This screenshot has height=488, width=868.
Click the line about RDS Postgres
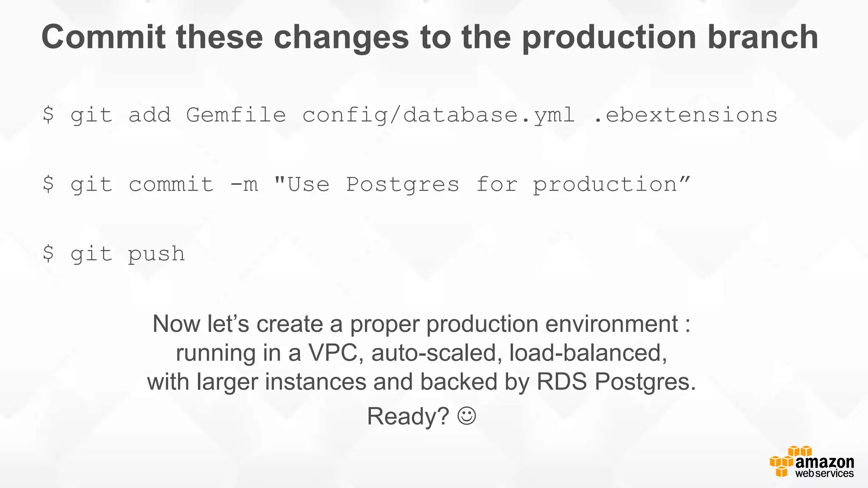click(x=422, y=382)
